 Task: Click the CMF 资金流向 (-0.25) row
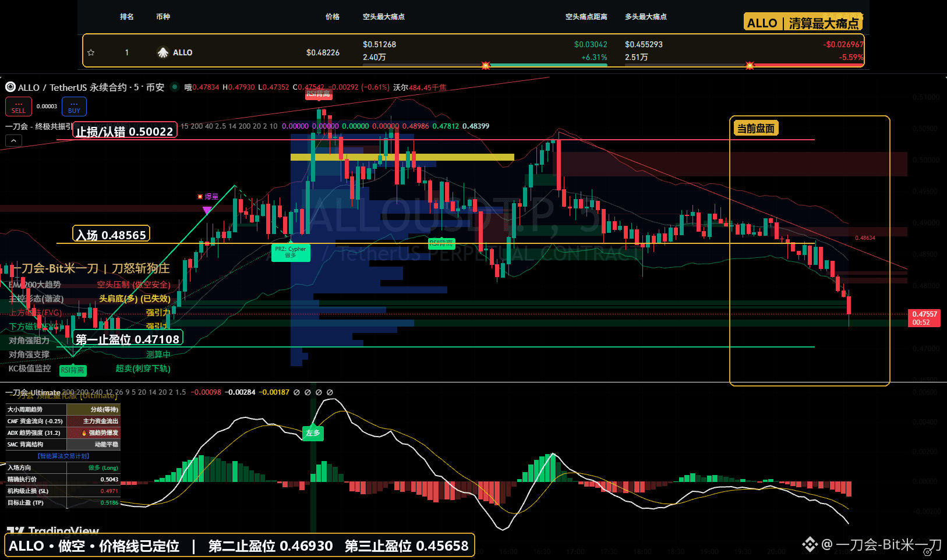pos(63,421)
